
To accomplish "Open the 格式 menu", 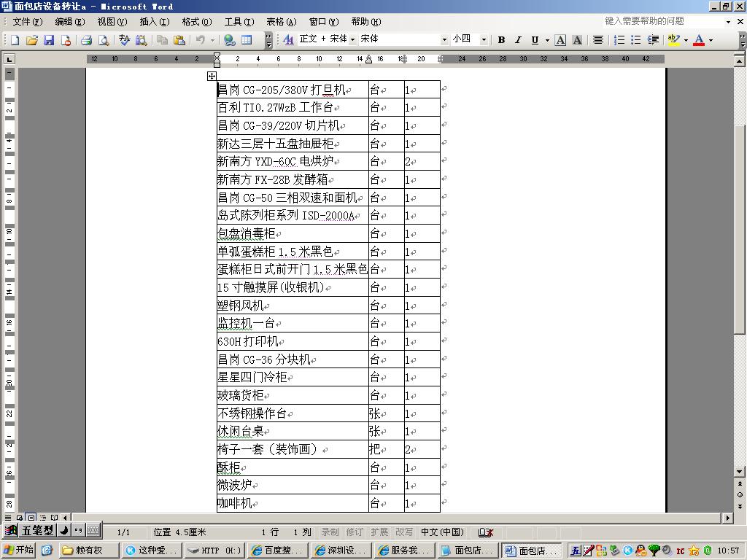I will tap(197, 22).
